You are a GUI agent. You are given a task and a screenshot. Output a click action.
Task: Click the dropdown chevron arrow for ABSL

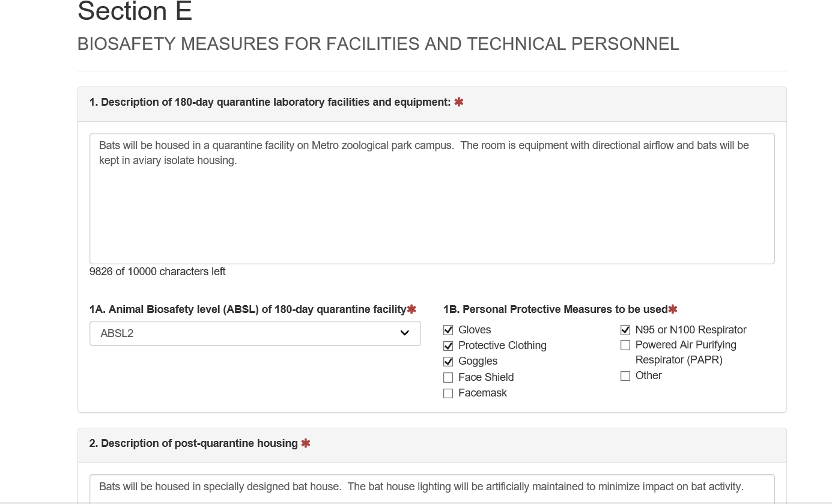404,333
